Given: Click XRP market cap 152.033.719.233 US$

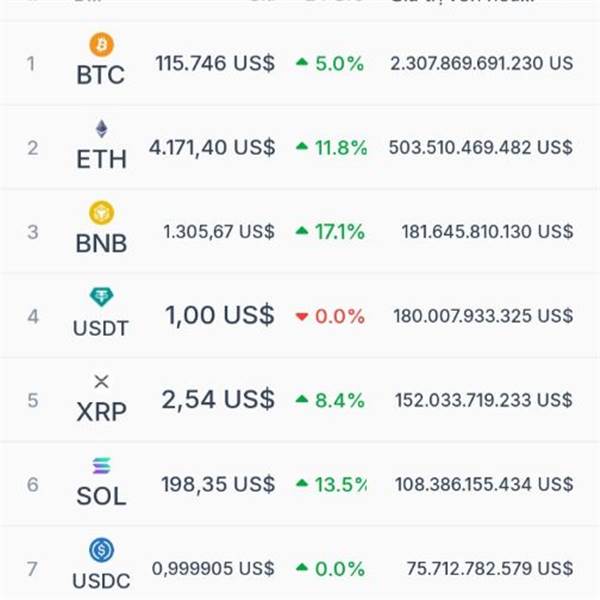Looking at the screenshot, I should (484, 400).
